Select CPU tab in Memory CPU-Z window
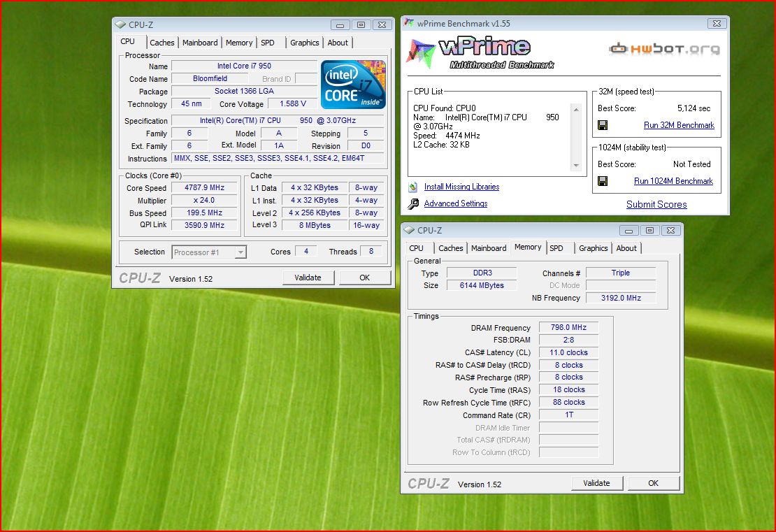The image size is (776, 532). (416, 248)
